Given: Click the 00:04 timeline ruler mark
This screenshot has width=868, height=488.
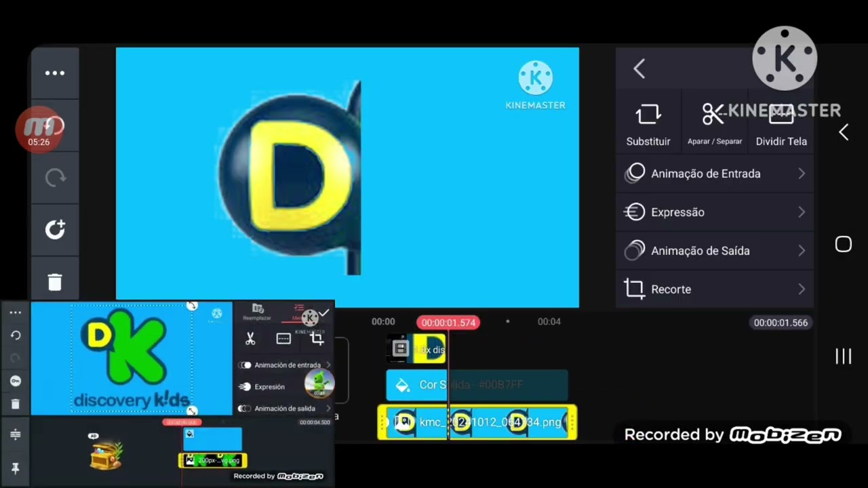Looking at the screenshot, I should (549, 321).
